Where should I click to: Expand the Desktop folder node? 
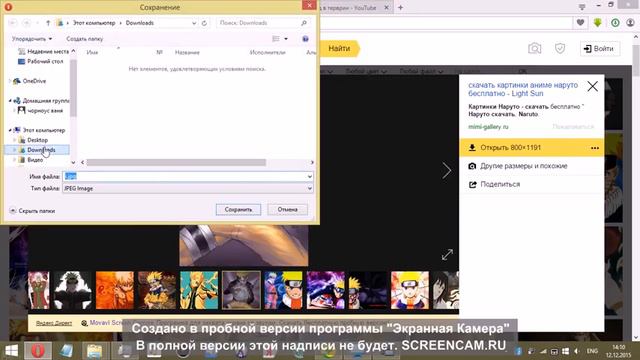click(15, 140)
